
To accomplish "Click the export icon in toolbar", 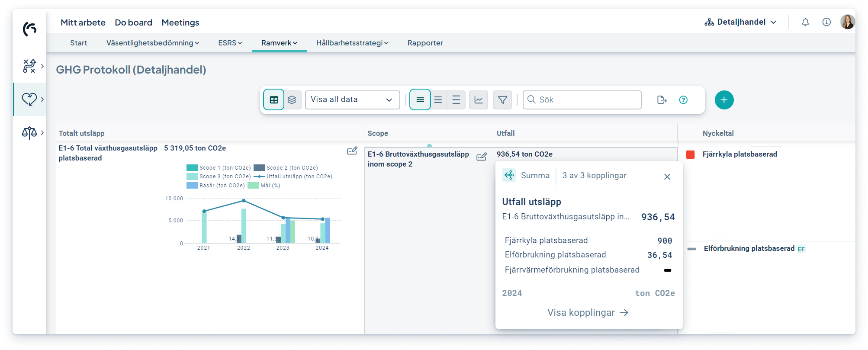I will (x=662, y=100).
